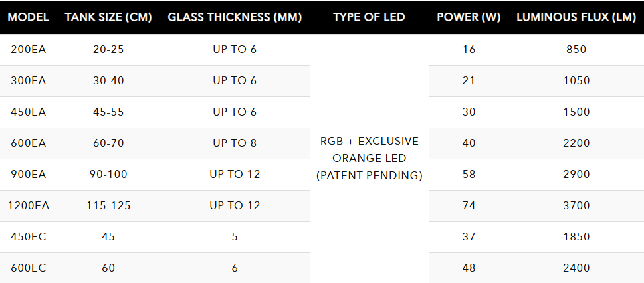This screenshot has width=644, height=283.
Task: Click the UP TO 8 glass thickness value
Action: click(235, 143)
